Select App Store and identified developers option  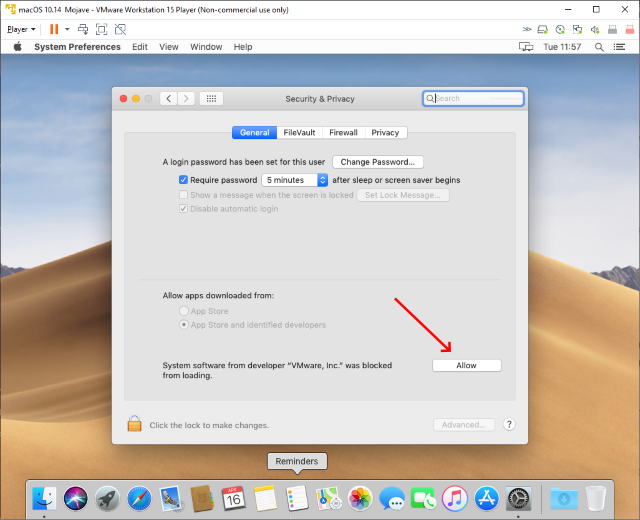[x=183, y=325]
